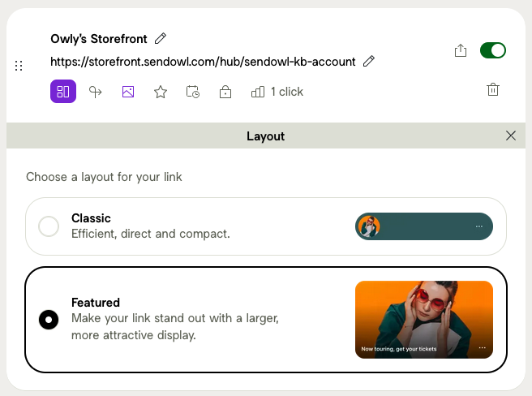
Task: Delete link with trash icon
Action: tap(493, 90)
